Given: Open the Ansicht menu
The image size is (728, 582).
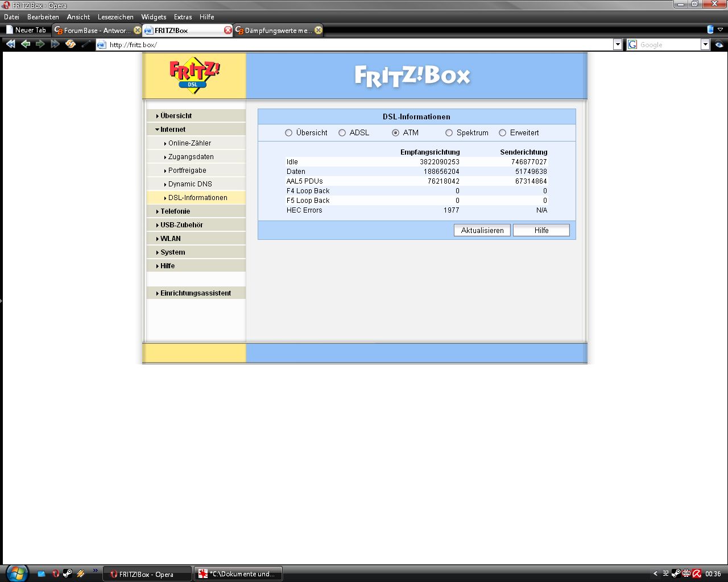Looking at the screenshot, I should [78, 17].
